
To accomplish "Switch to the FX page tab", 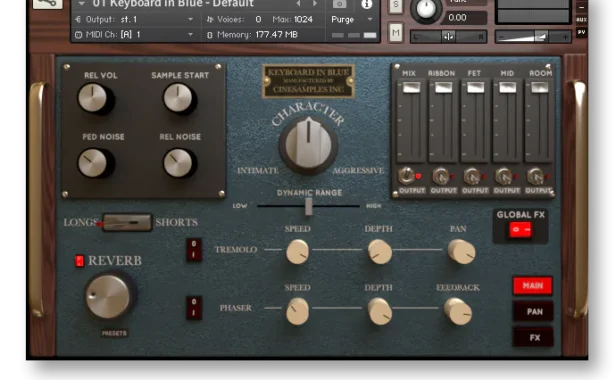I will [533, 338].
